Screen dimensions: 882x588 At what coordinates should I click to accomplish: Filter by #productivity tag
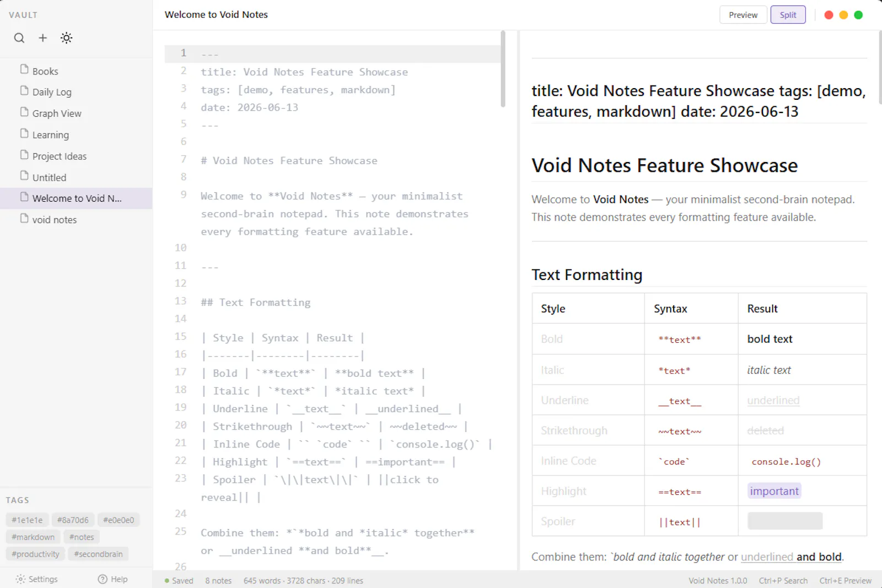35,554
